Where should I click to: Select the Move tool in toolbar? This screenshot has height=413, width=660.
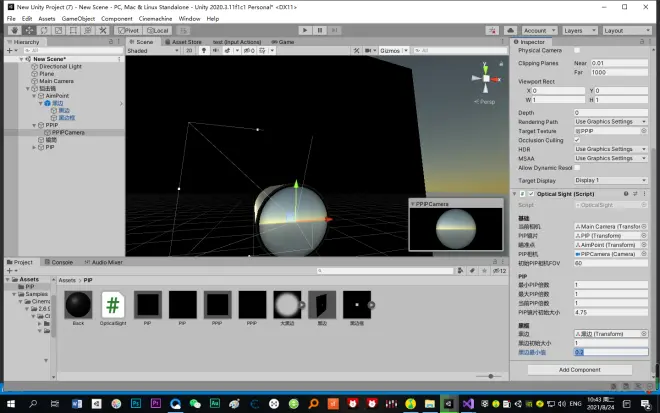click(29, 31)
